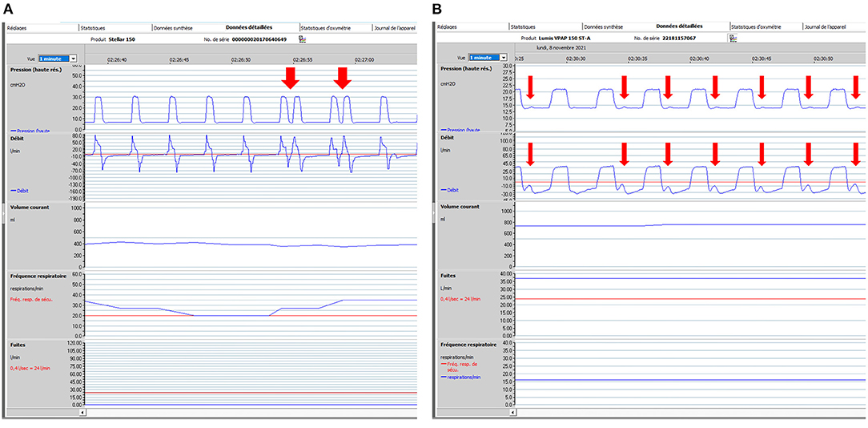
Task: Click the 02:30:35 time label in panel B
Action: 637,58
